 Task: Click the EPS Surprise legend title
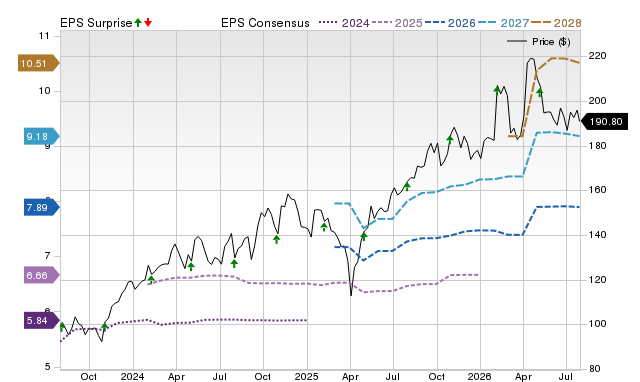coord(96,23)
